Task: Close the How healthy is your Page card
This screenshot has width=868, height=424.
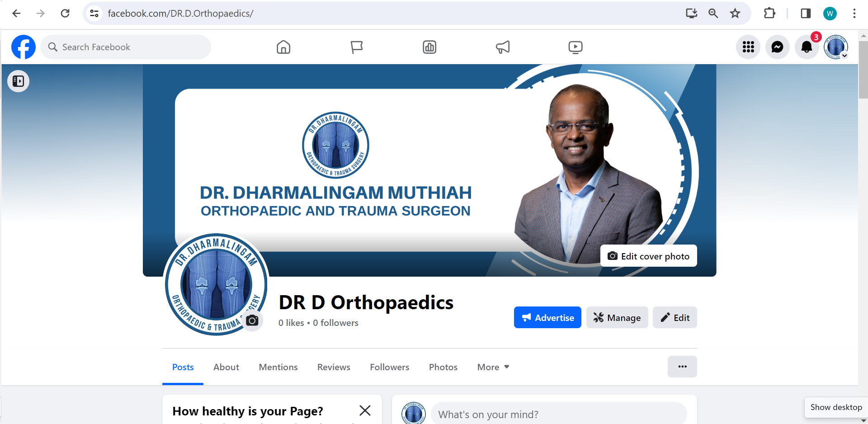Action: [x=365, y=410]
